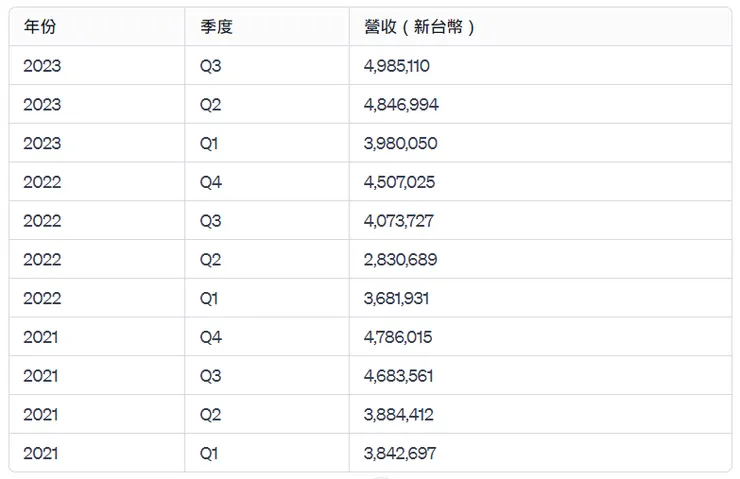Click the 季度 column header

pos(216,27)
